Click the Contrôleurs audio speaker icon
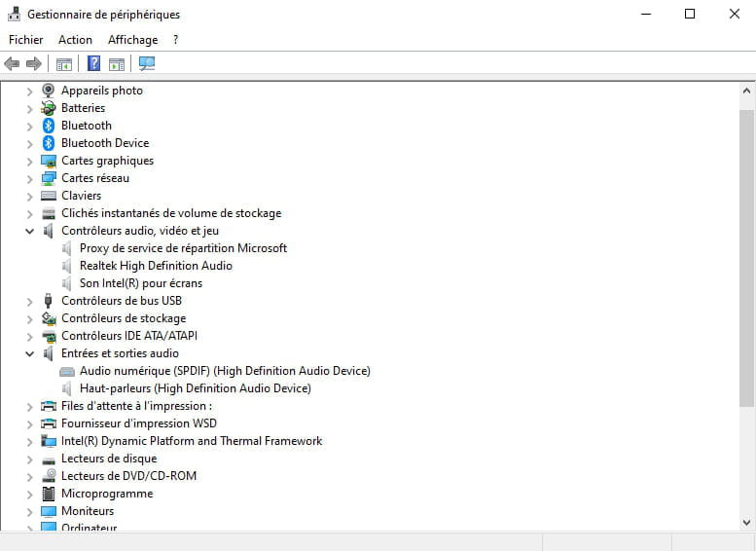The image size is (756, 551). [x=49, y=231]
